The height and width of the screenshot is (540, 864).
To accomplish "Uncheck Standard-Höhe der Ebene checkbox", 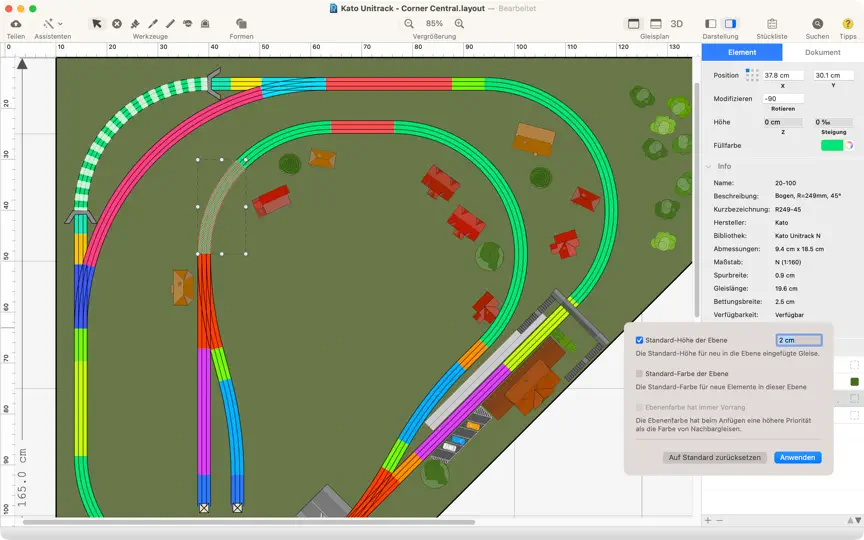I will pos(639,341).
